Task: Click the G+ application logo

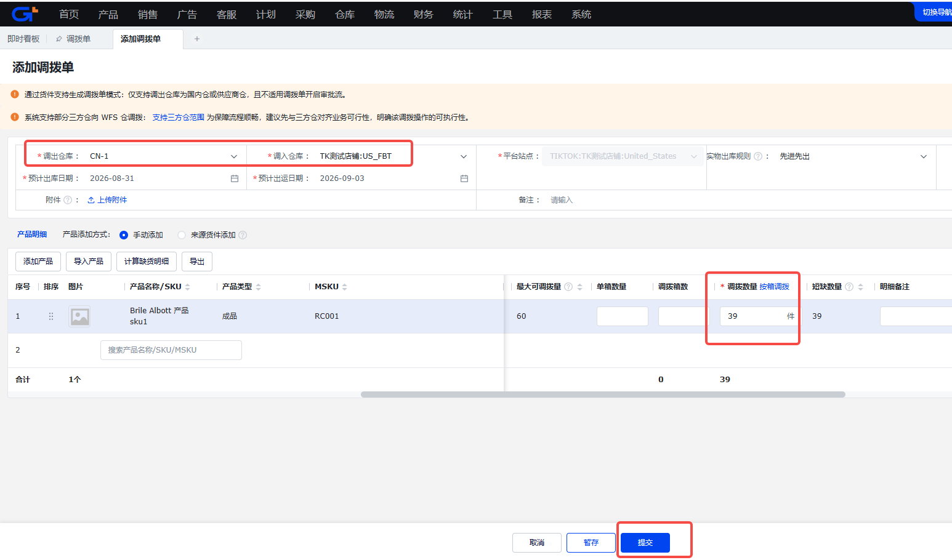Action: coord(25,14)
